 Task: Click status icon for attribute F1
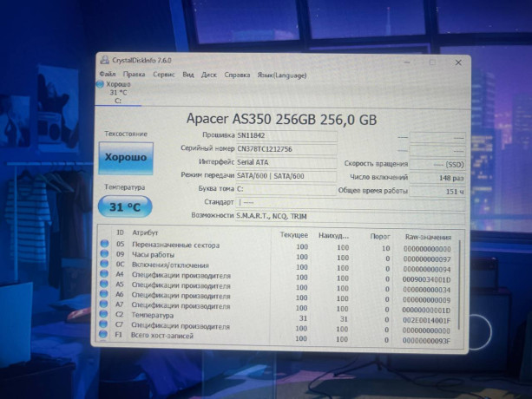point(103,334)
